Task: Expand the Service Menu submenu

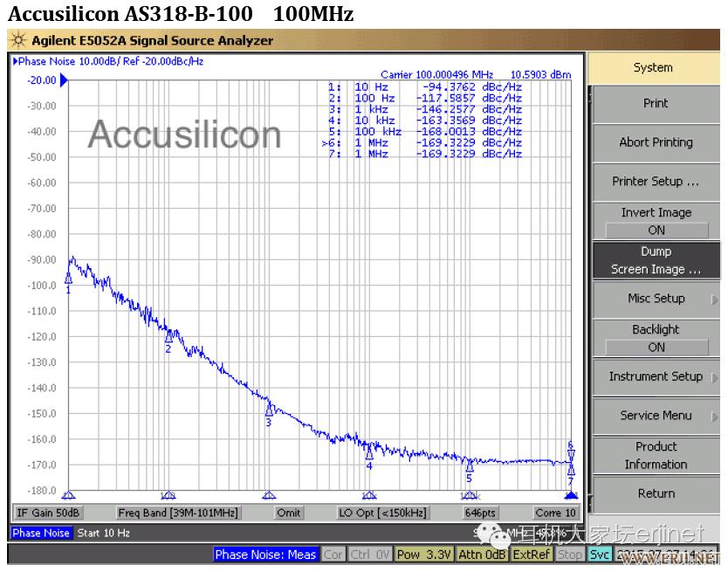Action: 656,416
